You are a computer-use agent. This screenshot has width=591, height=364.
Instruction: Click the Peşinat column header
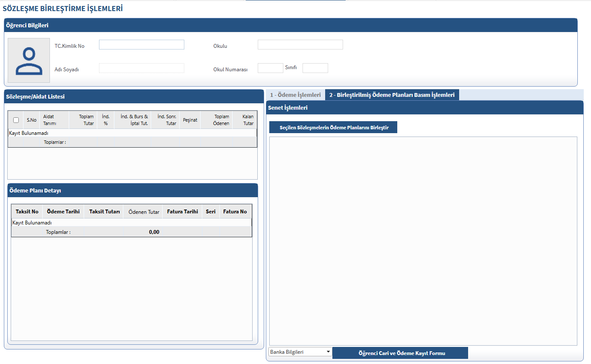(190, 120)
